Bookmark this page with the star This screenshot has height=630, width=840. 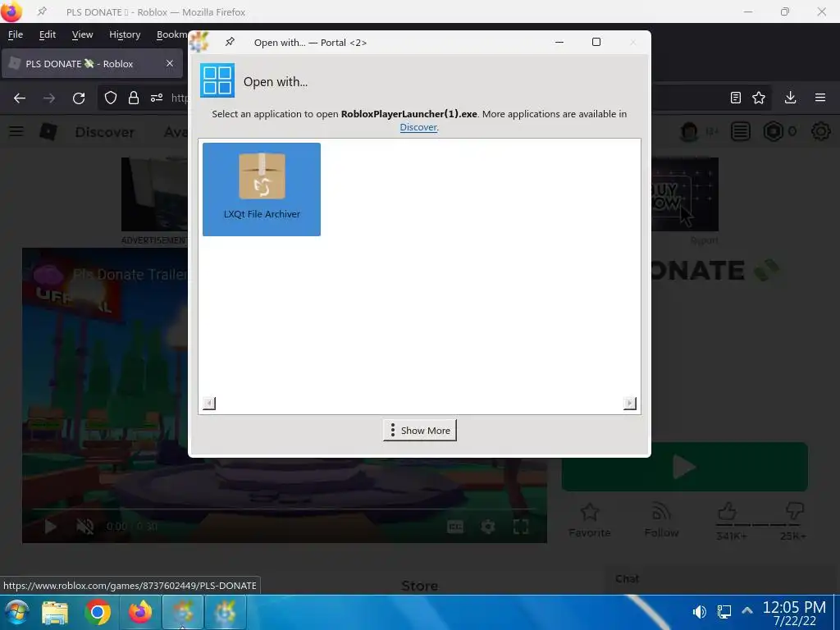pos(759,98)
